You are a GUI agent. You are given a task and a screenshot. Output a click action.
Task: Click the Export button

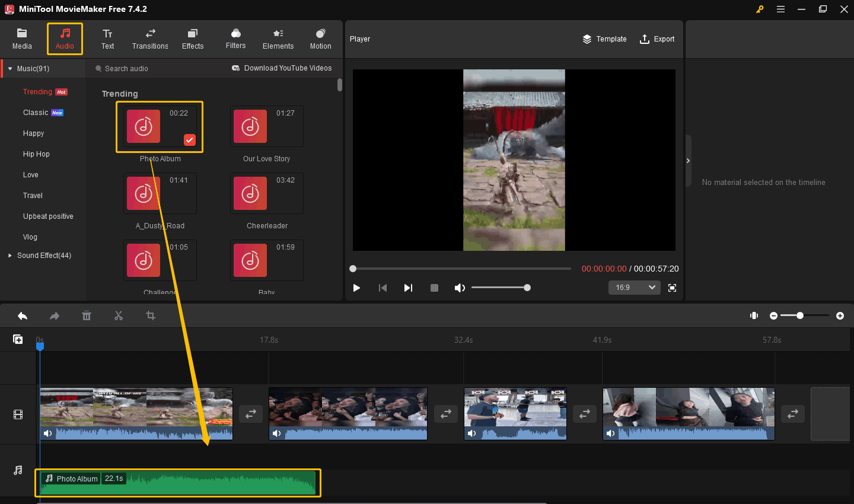(x=657, y=39)
